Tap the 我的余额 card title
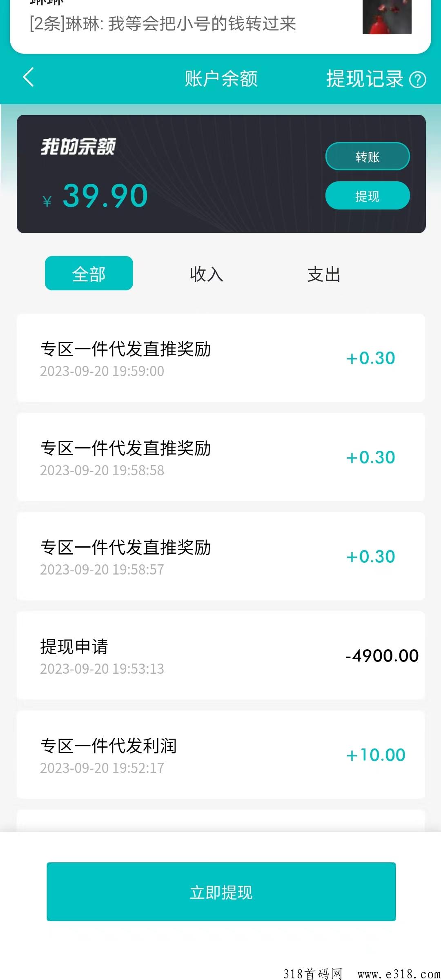Screen dimensions: 441x980 [x=78, y=147]
